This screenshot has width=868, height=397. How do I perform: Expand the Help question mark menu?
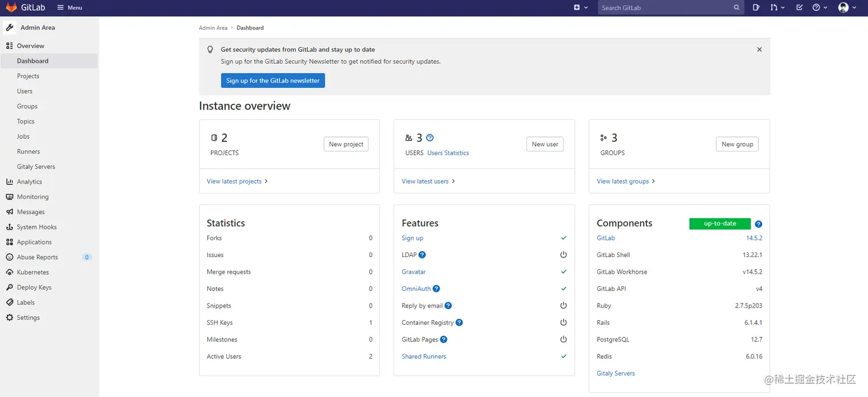(x=820, y=7)
